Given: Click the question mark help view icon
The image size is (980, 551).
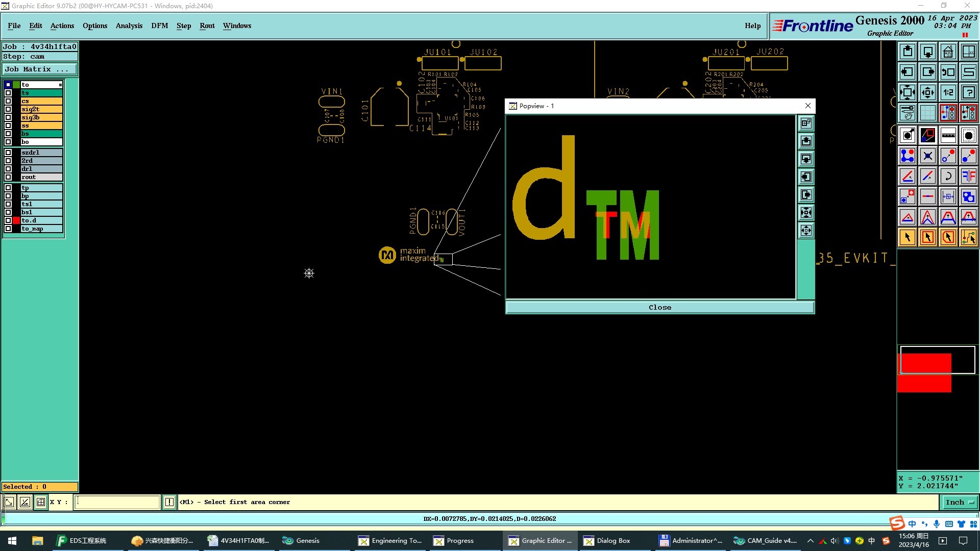Looking at the screenshot, I should point(968,92).
